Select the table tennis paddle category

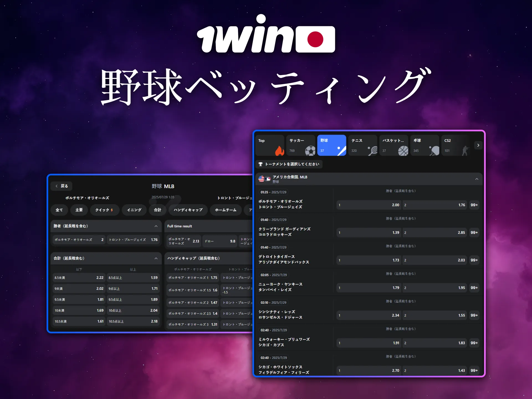click(x=425, y=145)
